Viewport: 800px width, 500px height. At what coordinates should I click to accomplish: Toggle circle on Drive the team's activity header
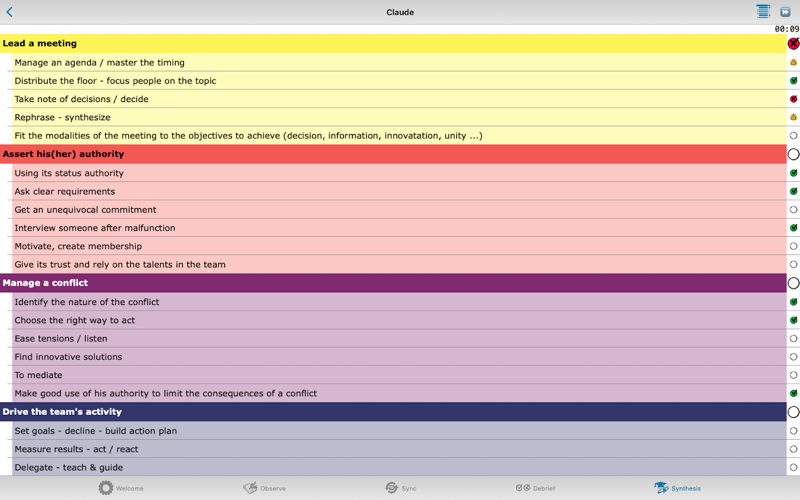pos(793,412)
